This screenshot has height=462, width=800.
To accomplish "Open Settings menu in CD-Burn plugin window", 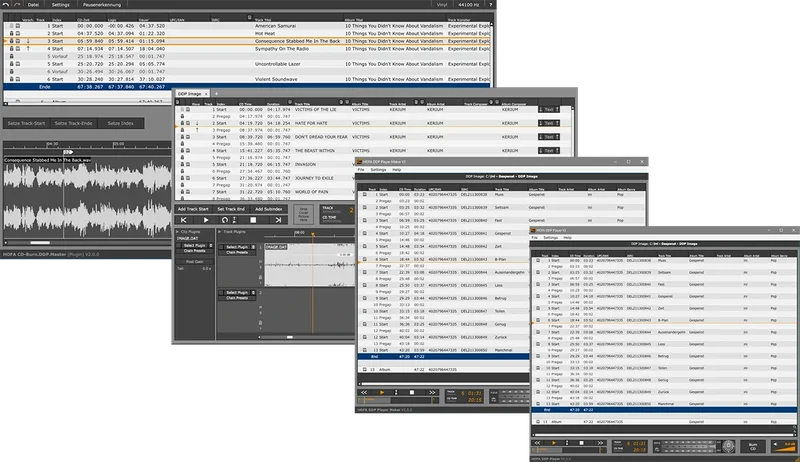I will coord(60,5).
